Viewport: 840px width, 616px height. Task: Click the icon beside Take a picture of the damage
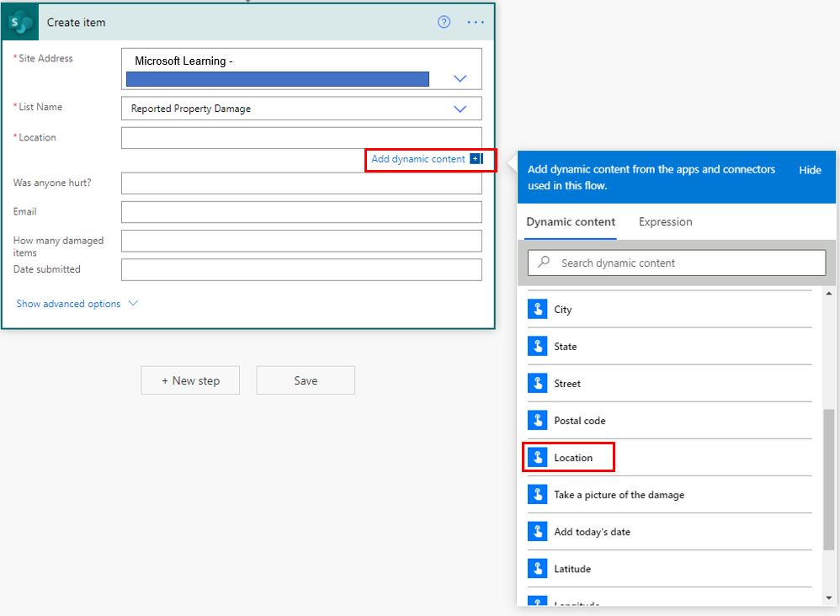pyautogui.click(x=537, y=494)
